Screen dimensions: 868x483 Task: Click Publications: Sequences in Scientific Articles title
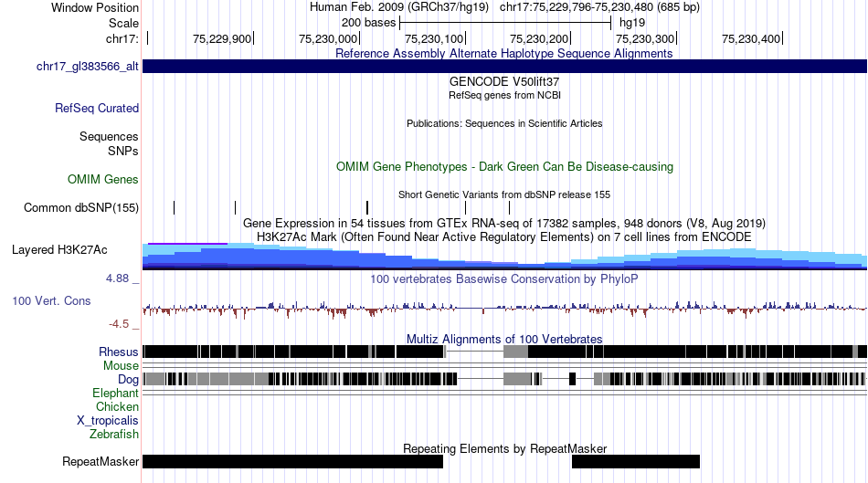[x=504, y=123]
